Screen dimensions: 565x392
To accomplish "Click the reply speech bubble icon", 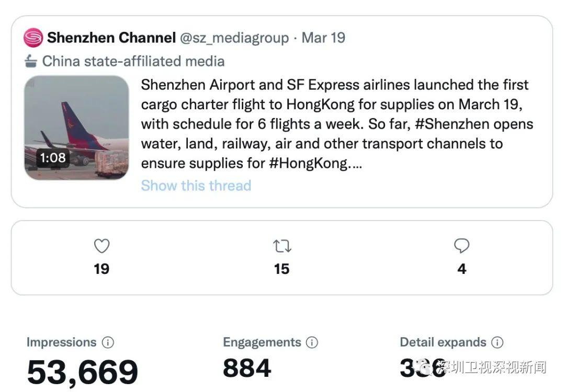I will [461, 246].
